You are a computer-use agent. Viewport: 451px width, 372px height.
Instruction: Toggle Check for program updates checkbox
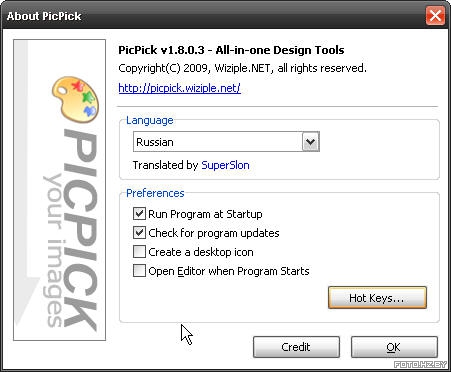139,233
